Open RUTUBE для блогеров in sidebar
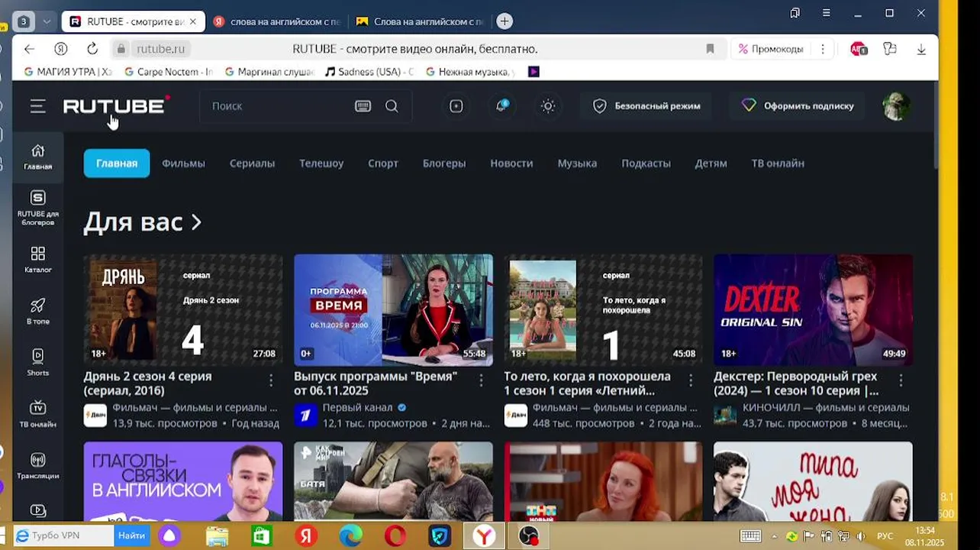Viewport: 980px width, 550px height. [x=37, y=208]
